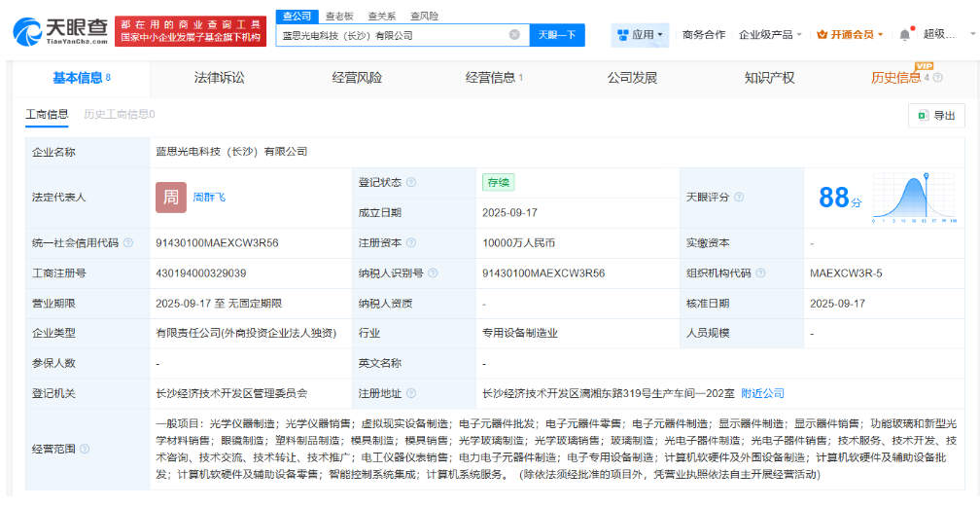
Task: Open the 附近公司 link
Action: pos(762,393)
